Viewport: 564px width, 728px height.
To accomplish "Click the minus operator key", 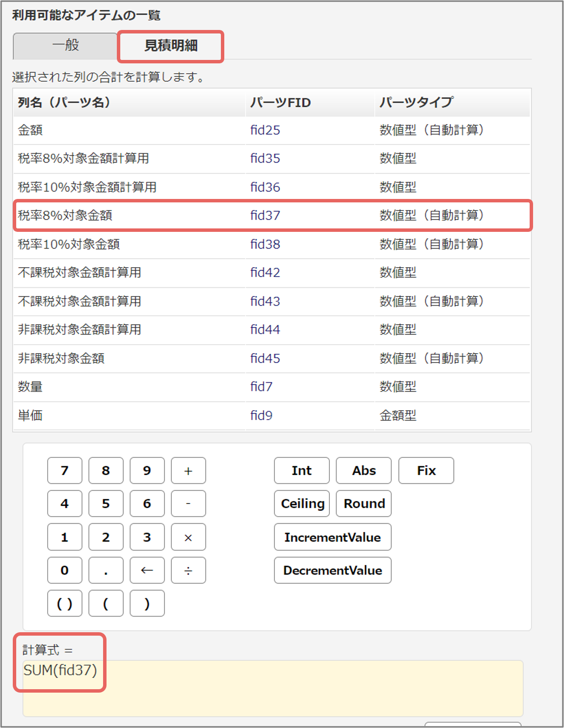I will click(x=188, y=504).
